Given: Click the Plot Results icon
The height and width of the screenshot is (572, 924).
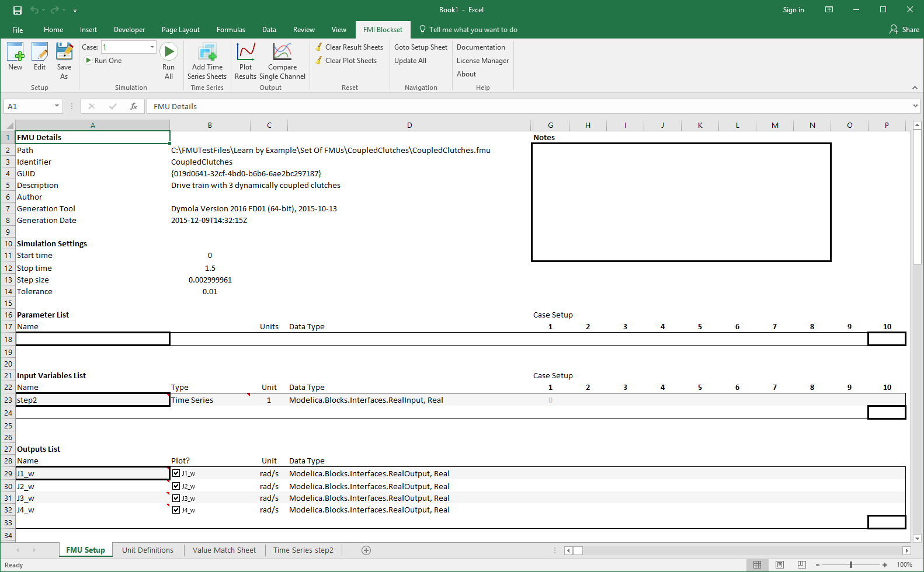Looking at the screenshot, I should coord(246,52).
